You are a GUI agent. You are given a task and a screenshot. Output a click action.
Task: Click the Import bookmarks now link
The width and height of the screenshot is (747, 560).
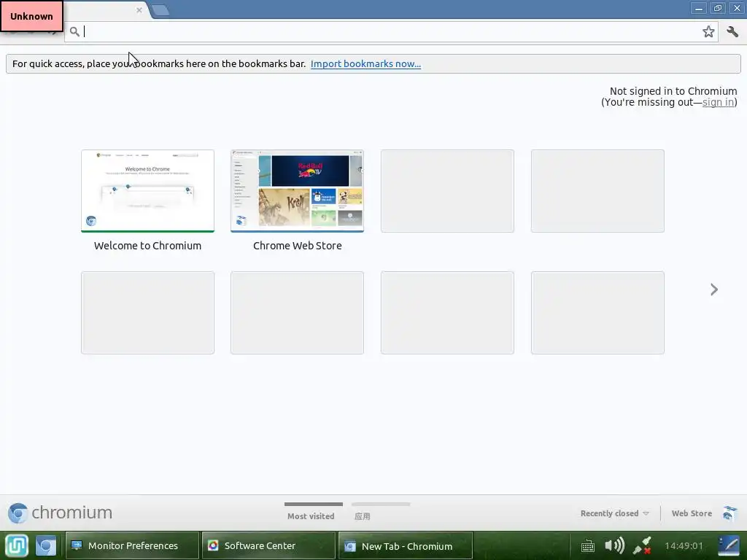click(x=365, y=64)
